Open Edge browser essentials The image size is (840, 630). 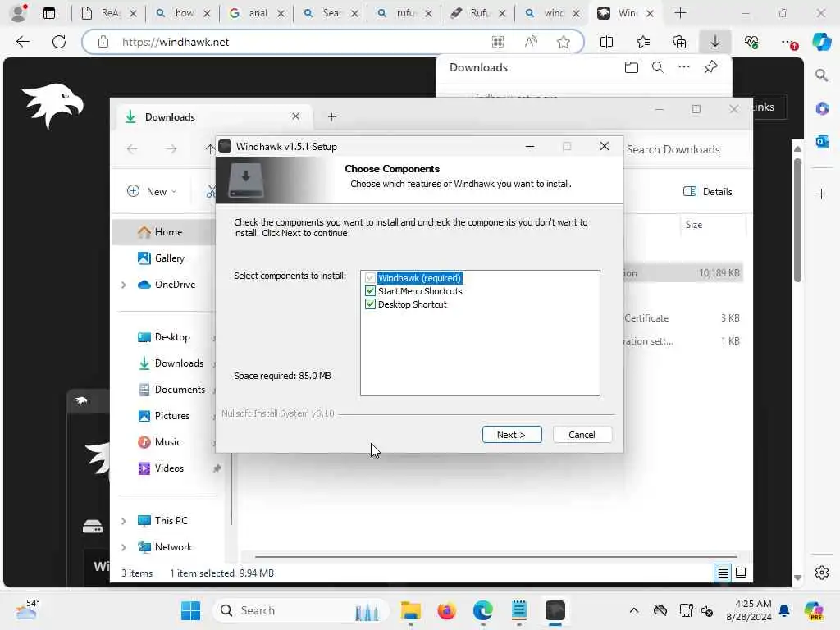tap(751, 42)
